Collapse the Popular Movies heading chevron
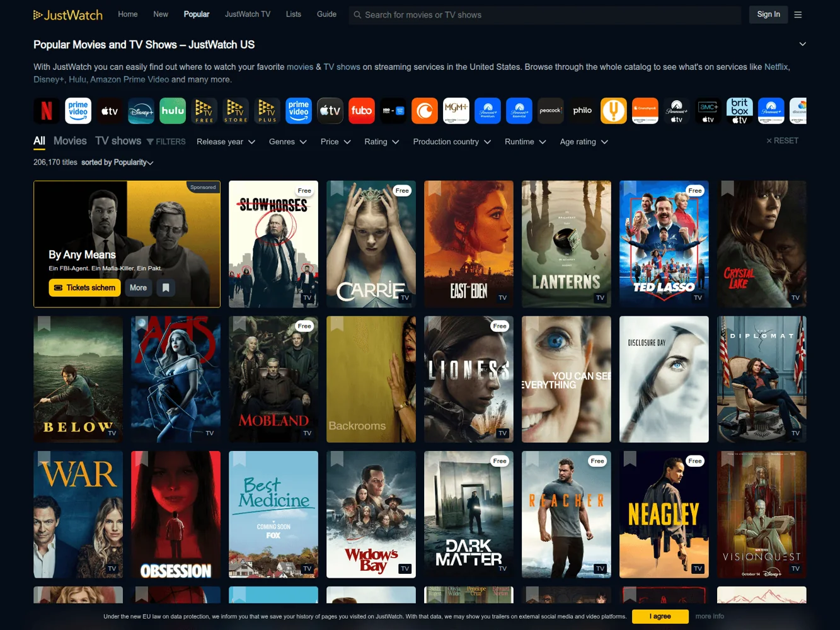This screenshot has height=630, width=840. (802, 44)
